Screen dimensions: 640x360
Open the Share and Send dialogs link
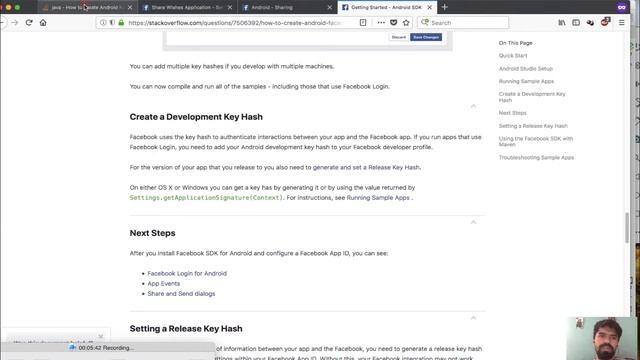tap(181, 294)
